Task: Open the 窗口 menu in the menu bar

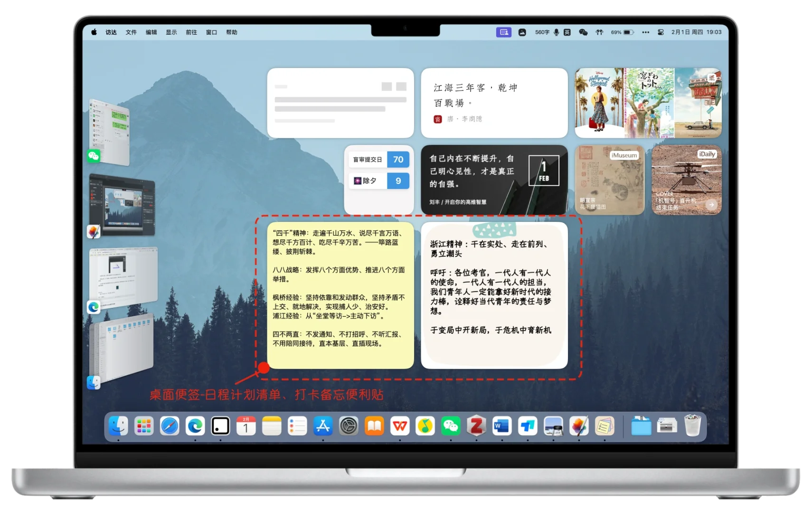Action: 210,32
